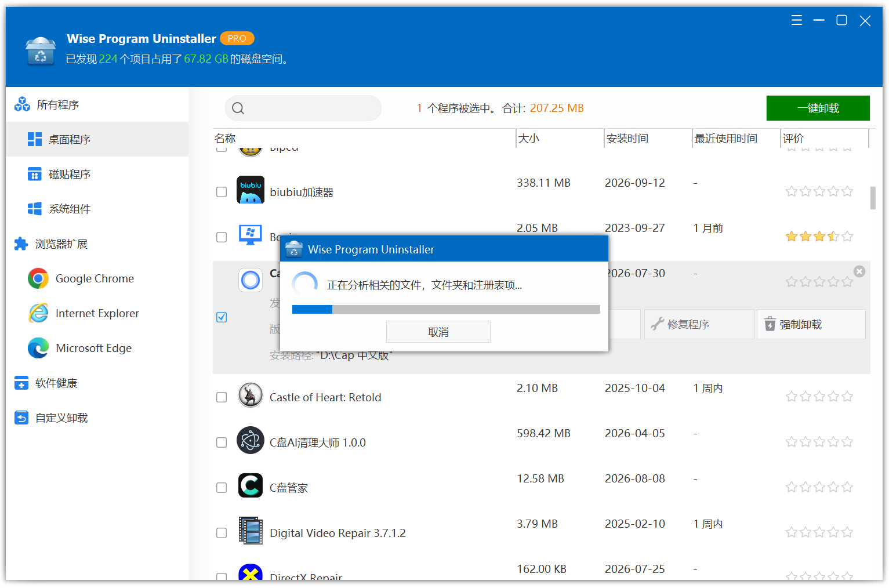Image resolution: width=889 pixels, height=588 pixels.
Task: Sort list by 名称 column header
Action: coord(364,138)
